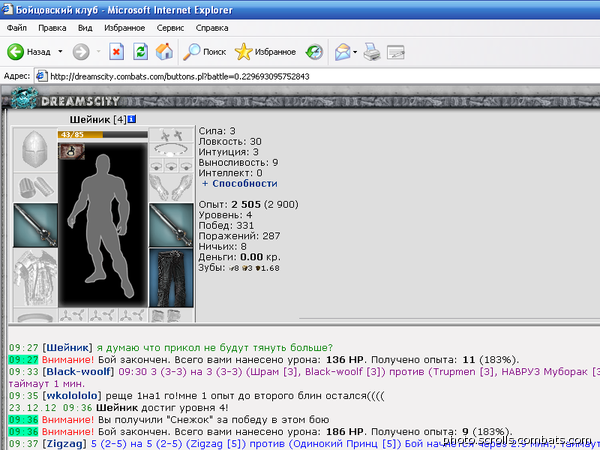
Task: Click the black trousers equipment item
Action: [171, 278]
